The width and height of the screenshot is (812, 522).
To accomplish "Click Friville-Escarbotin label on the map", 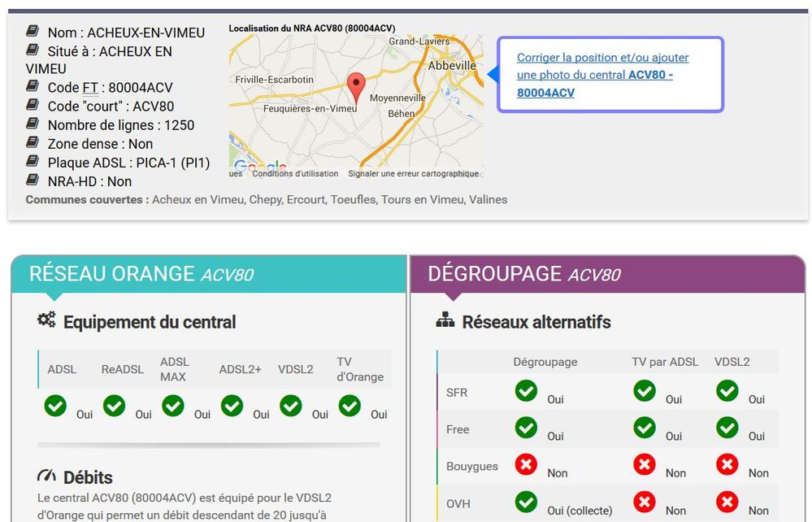I will (x=275, y=80).
